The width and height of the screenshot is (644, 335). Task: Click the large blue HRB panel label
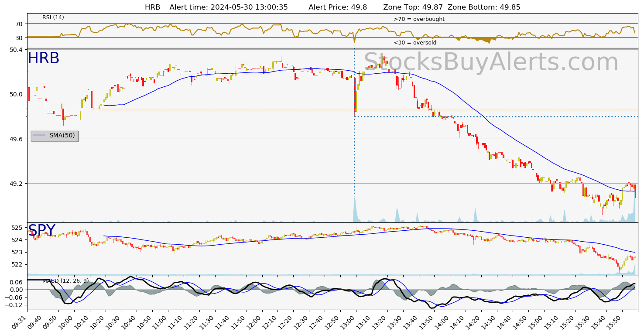pos(44,58)
